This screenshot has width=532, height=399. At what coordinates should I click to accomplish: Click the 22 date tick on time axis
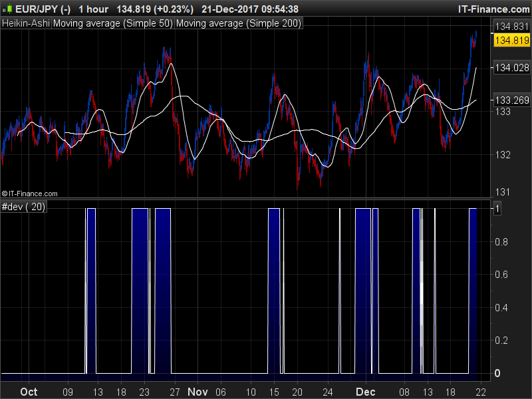click(481, 392)
